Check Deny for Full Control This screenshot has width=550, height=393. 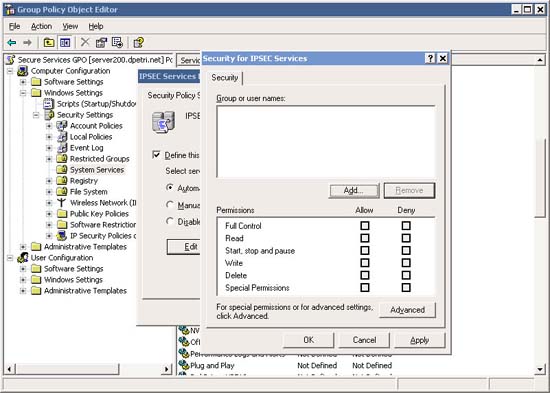point(406,226)
